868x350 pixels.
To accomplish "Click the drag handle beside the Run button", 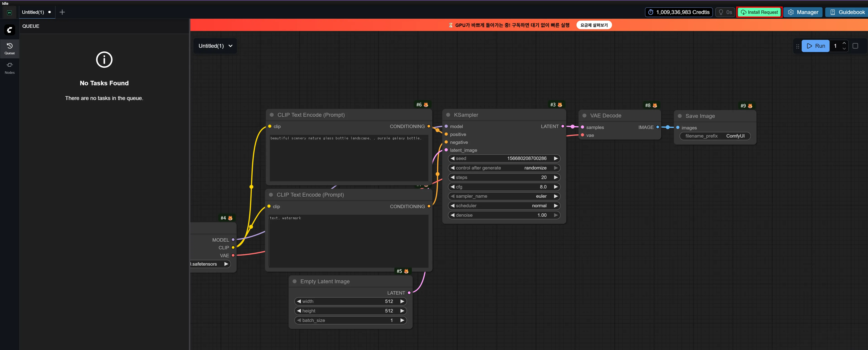I will pos(797,46).
